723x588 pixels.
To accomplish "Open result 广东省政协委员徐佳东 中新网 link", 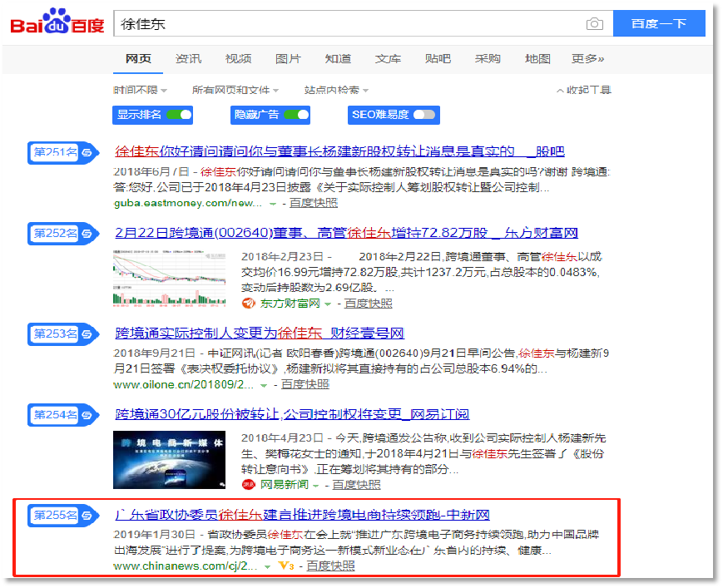I will [303, 514].
